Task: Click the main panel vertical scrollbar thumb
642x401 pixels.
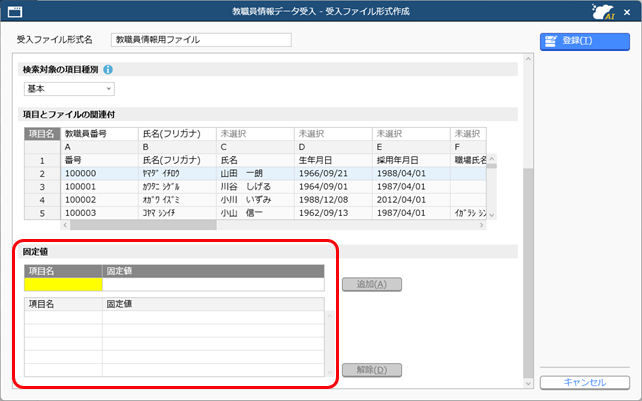Action: (528, 273)
